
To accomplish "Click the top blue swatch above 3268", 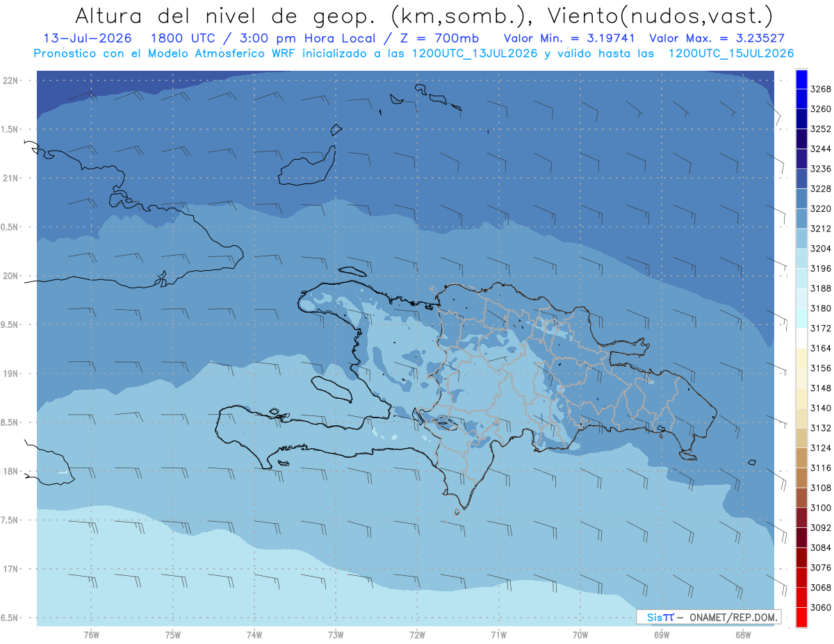I will [801, 79].
